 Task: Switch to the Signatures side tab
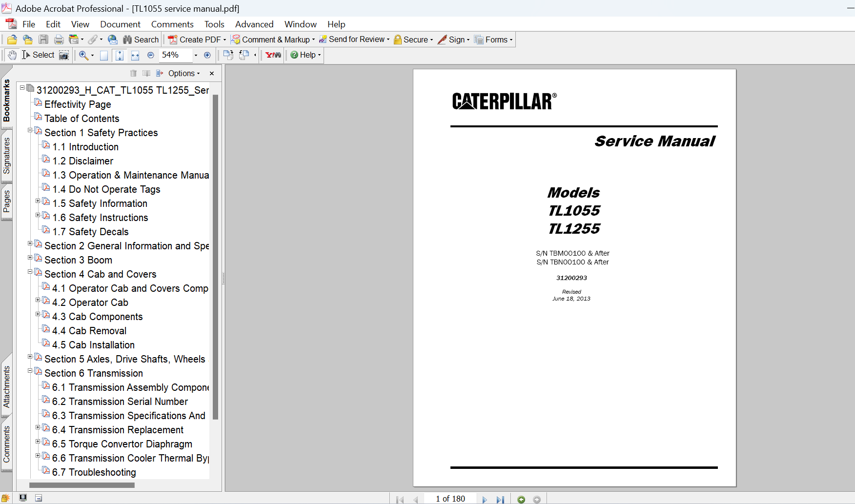point(6,155)
